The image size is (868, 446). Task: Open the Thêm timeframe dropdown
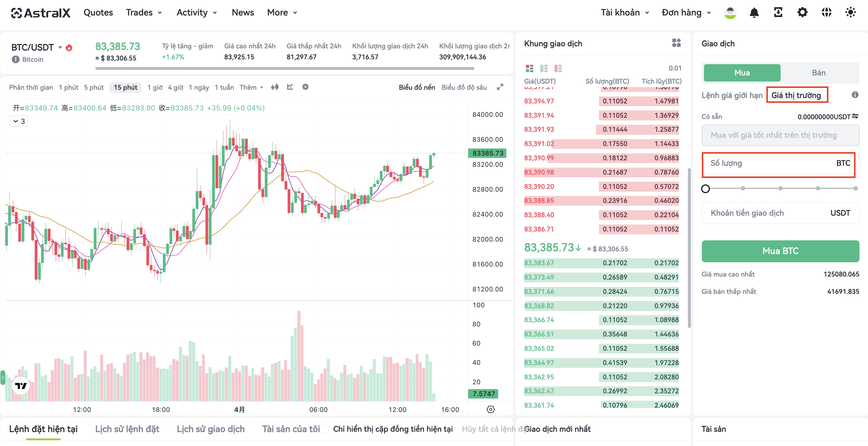(251, 87)
